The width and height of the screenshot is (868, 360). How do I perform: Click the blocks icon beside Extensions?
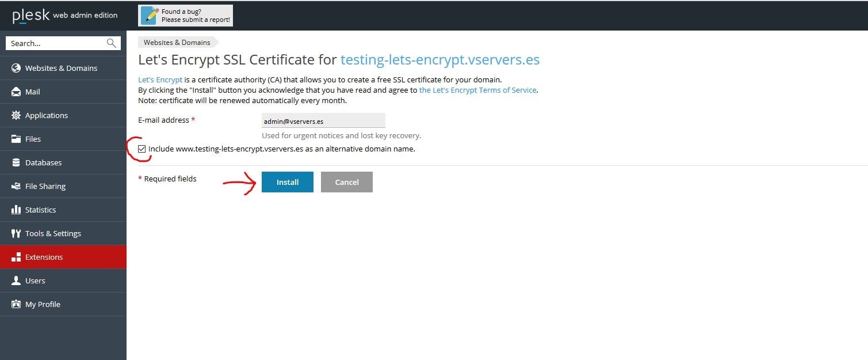[x=16, y=257]
